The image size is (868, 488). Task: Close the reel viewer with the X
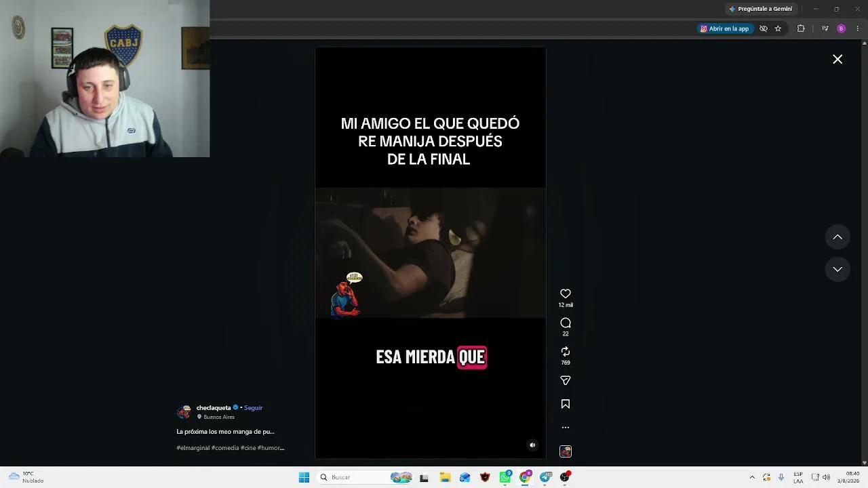click(x=837, y=60)
